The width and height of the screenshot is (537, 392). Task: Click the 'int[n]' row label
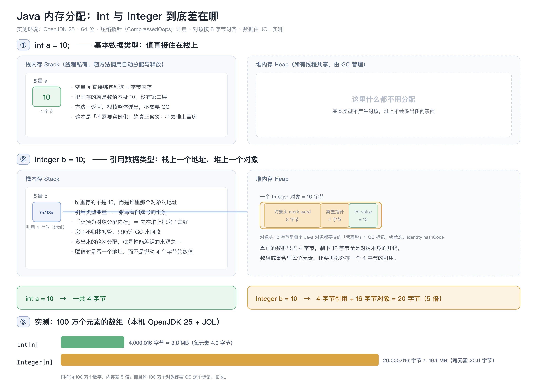tap(27, 345)
